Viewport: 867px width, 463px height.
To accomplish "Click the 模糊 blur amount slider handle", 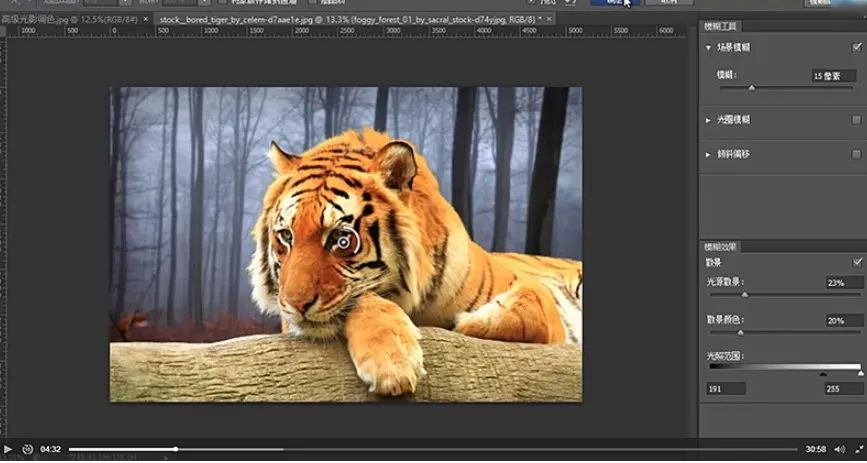I will [x=751, y=88].
